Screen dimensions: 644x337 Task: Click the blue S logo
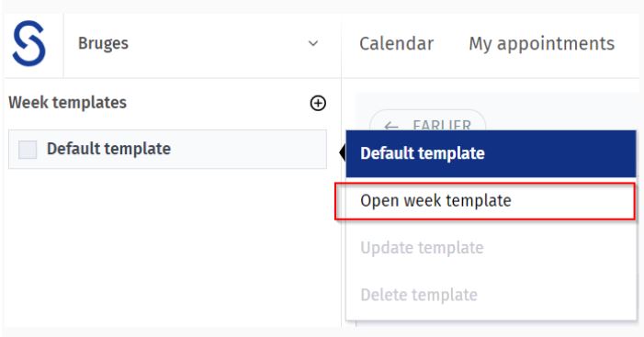point(28,43)
